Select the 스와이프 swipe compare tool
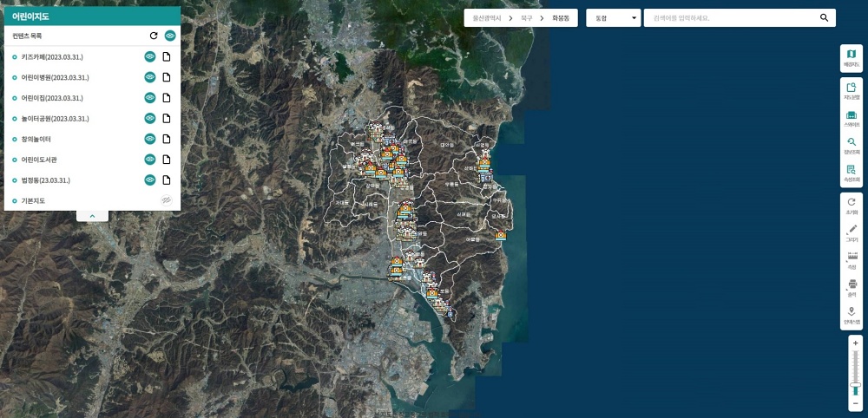This screenshot has height=418, width=868. (851, 119)
